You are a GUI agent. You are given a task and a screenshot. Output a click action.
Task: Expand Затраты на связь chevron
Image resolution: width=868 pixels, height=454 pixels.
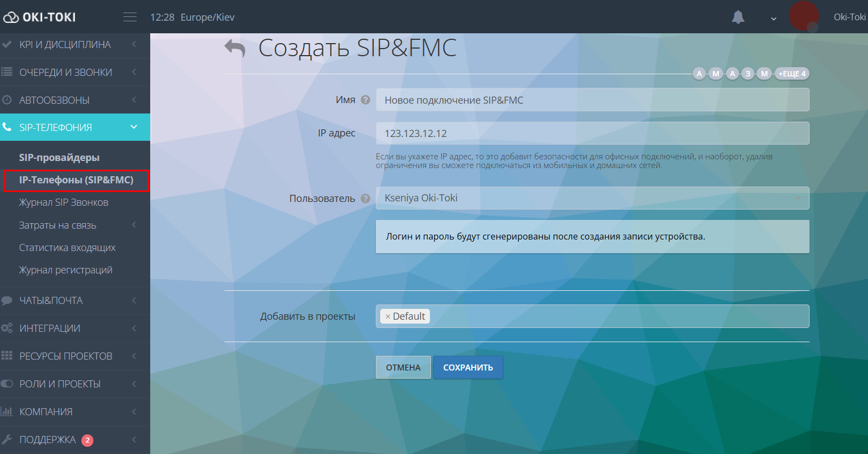134,225
